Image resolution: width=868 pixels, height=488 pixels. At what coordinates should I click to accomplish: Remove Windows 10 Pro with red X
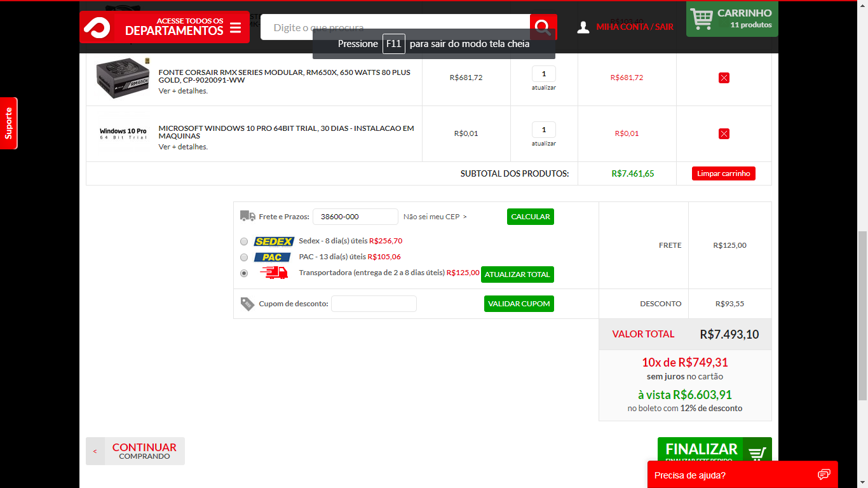724,133
